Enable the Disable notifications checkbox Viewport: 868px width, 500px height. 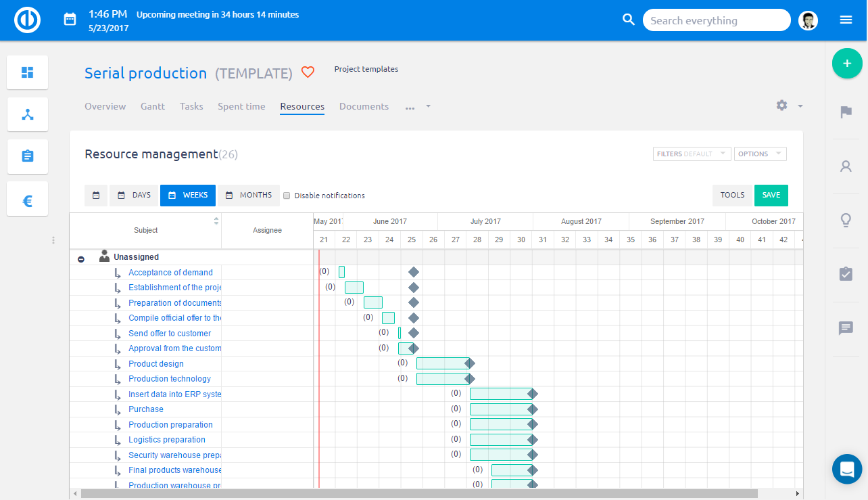click(286, 195)
